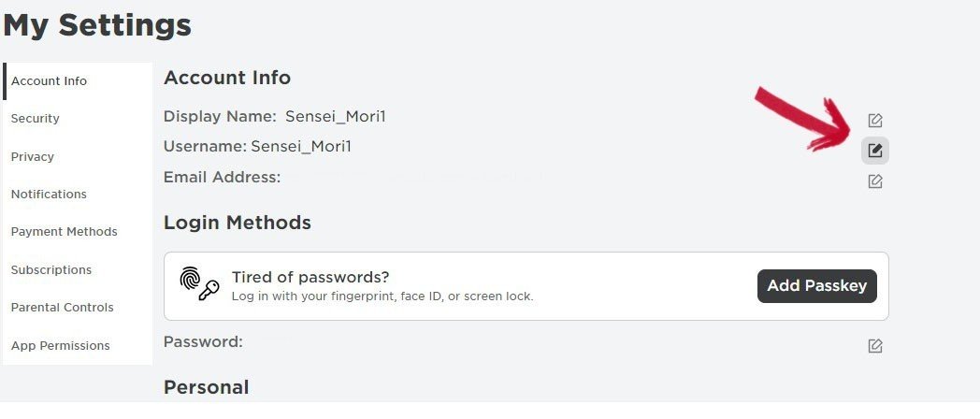Image resolution: width=980 pixels, height=419 pixels.
Task: Click the edit pencil icon for Password
Action: 875,346
